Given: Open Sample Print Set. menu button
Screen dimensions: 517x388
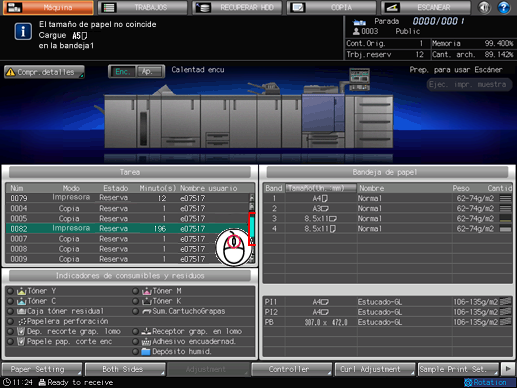Looking at the screenshot, I should click(458, 369).
